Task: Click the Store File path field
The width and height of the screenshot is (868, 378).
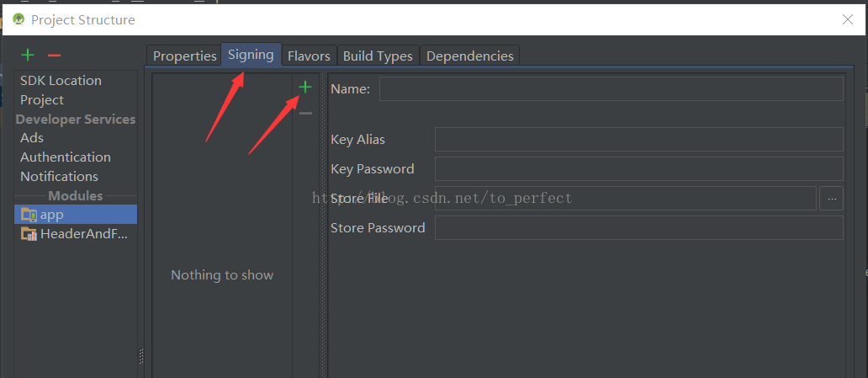Action: 626,198
